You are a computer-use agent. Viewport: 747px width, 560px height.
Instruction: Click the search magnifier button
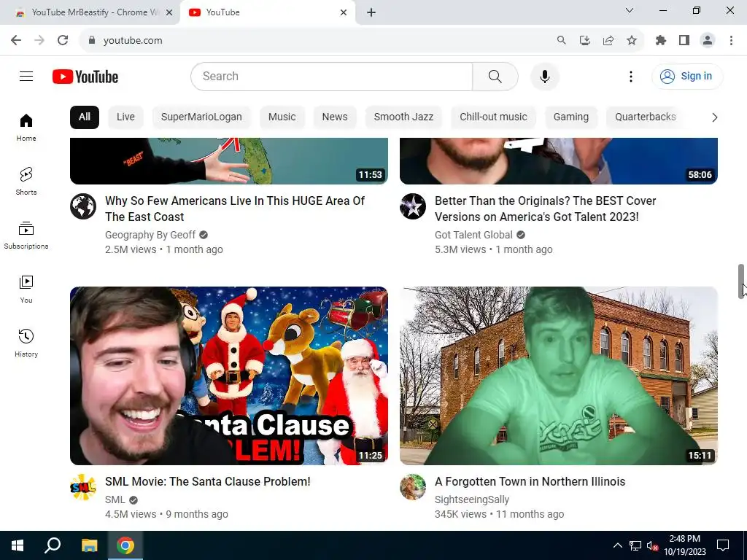pyautogui.click(x=495, y=76)
